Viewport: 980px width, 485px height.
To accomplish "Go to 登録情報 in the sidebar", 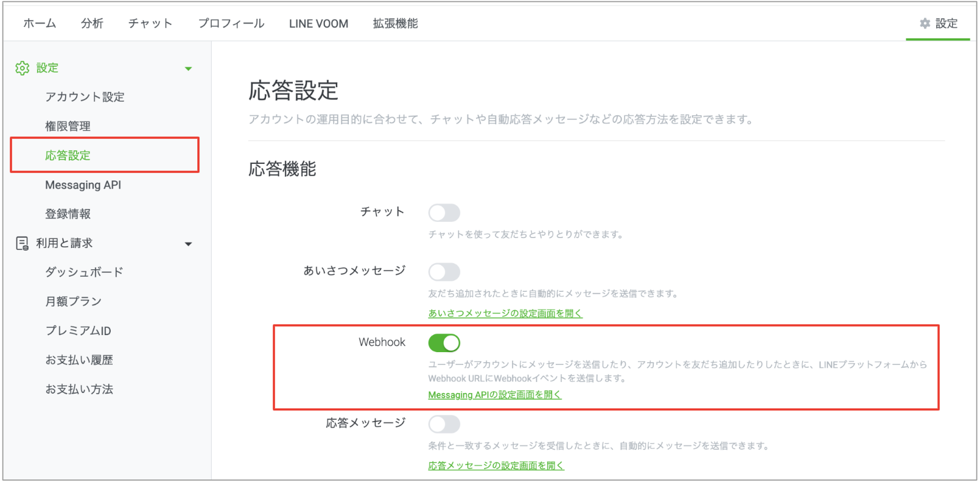I will 68,214.
